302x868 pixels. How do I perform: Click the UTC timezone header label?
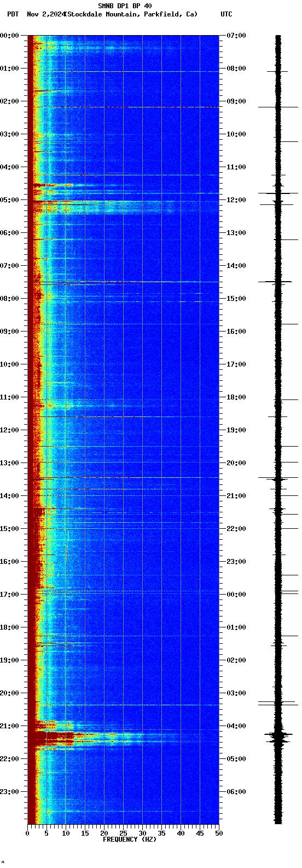tap(226, 14)
